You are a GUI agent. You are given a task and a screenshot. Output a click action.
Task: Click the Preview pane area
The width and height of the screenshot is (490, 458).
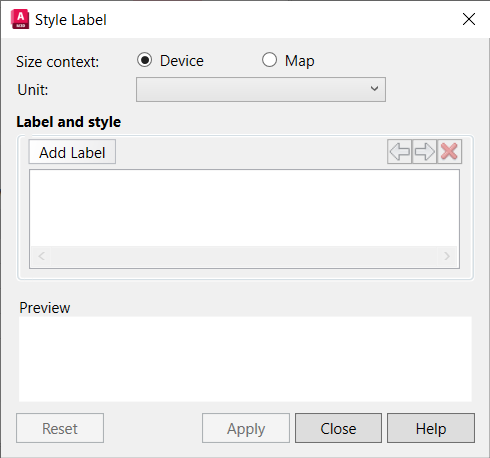coord(245,359)
